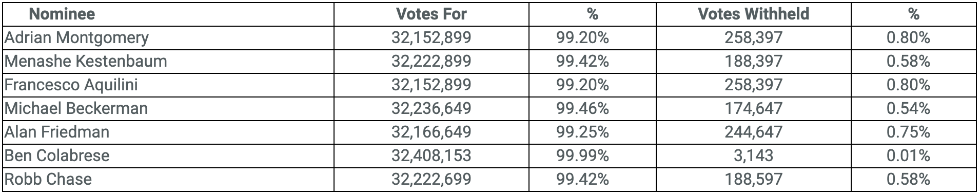Select Francesco Aquilini in the table
The image size is (980, 195).
(x=71, y=85)
